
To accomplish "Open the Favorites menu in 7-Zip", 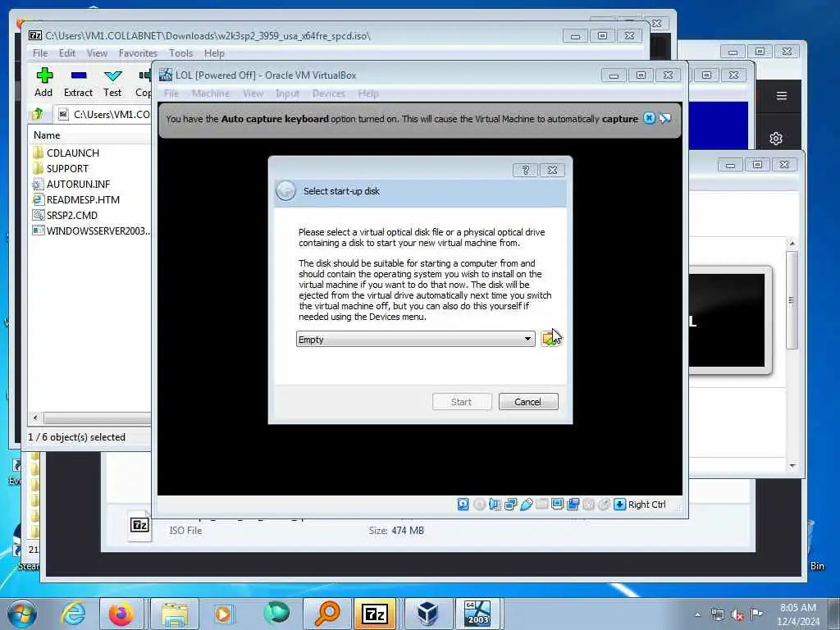I will click(x=138, y=53).
